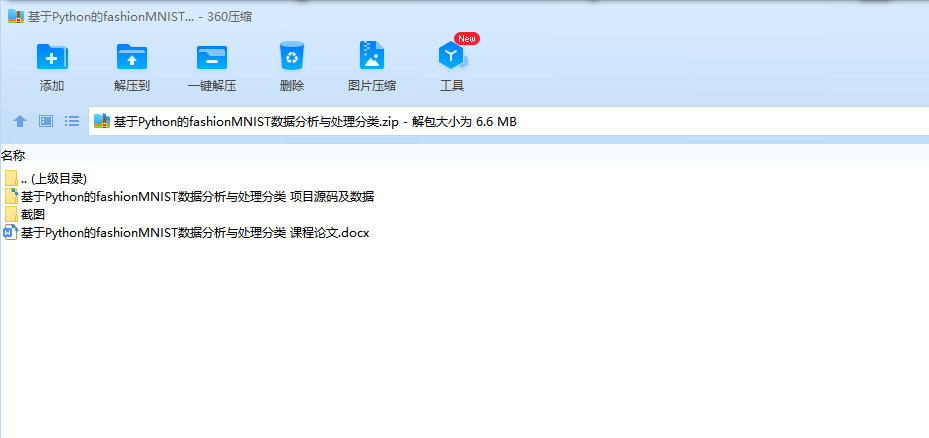Click the 截图 folder icon

pos(11,215)
